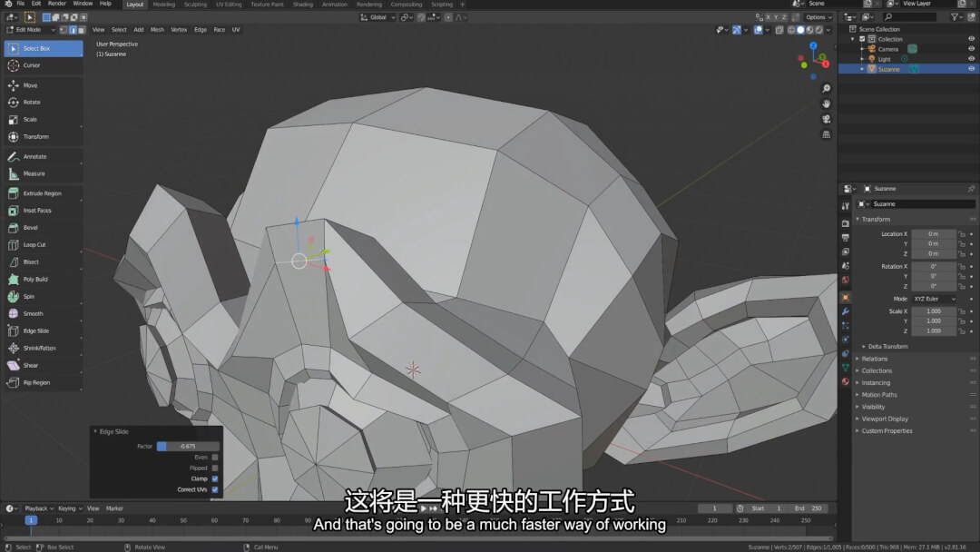980x552 pixels.
Task: Select the Extrude Region tool
Action: (44, 193)
